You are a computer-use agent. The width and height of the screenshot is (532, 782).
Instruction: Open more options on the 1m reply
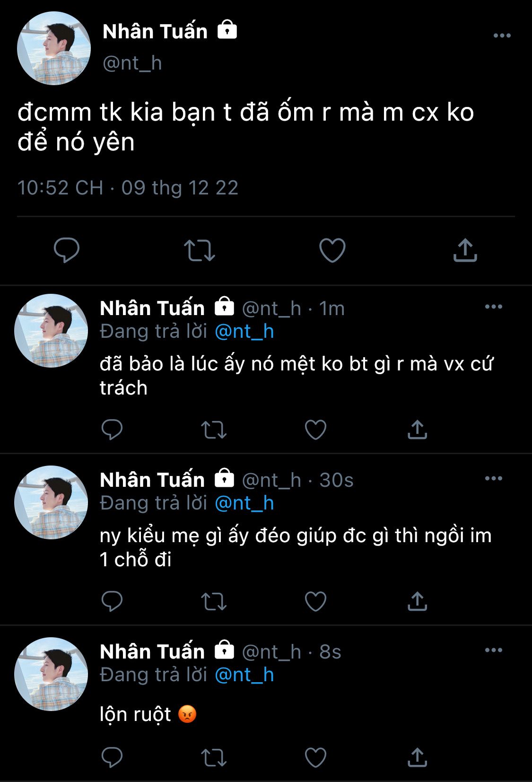493,307
